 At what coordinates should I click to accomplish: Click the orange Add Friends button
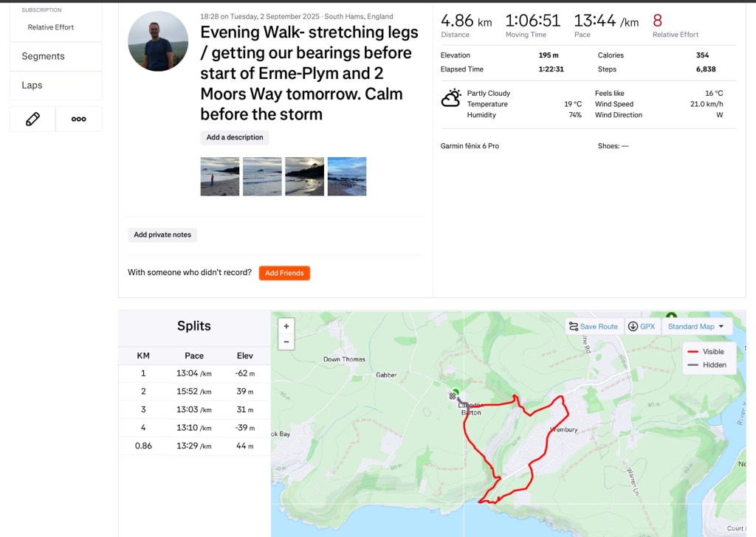(x=284, y=273)
